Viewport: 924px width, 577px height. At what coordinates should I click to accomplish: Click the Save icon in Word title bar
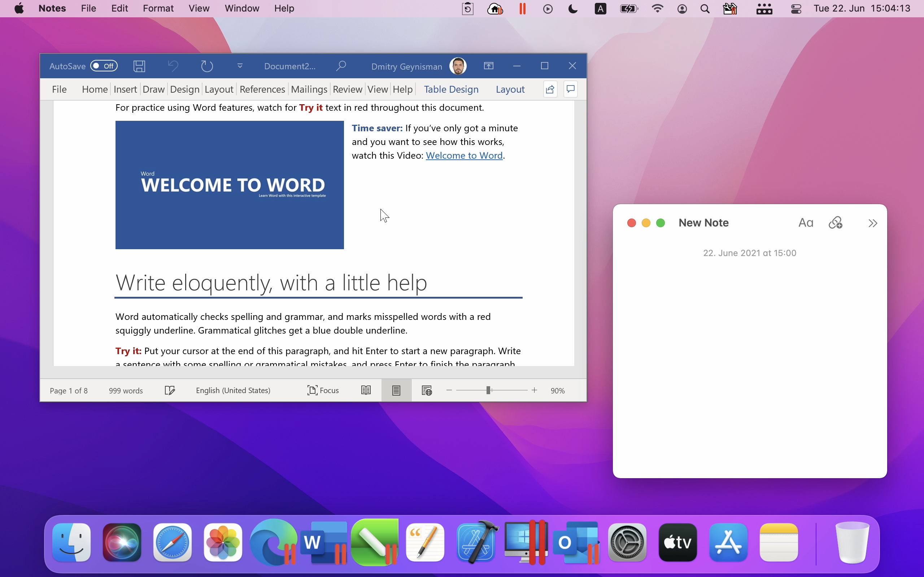139,66
